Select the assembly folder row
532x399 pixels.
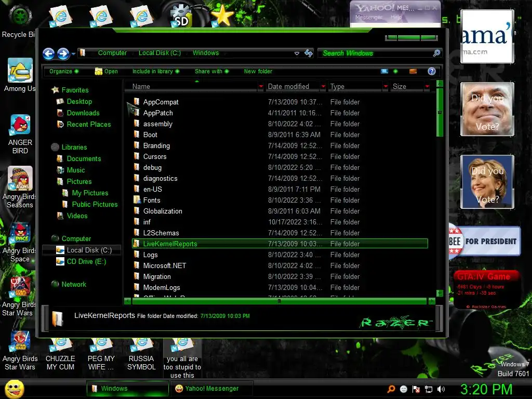[280, 124]
